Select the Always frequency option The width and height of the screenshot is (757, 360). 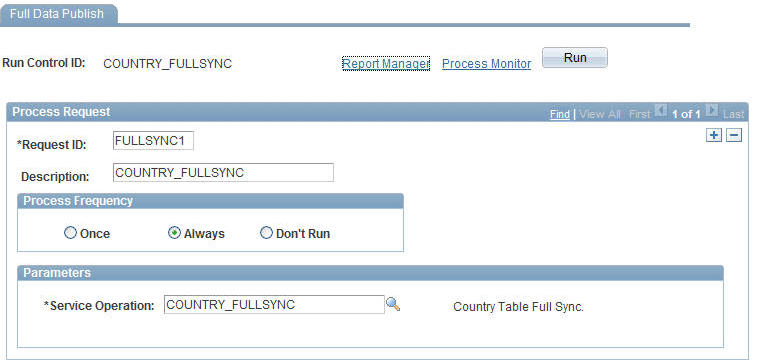pyautogui.click(x=174, y=234)
